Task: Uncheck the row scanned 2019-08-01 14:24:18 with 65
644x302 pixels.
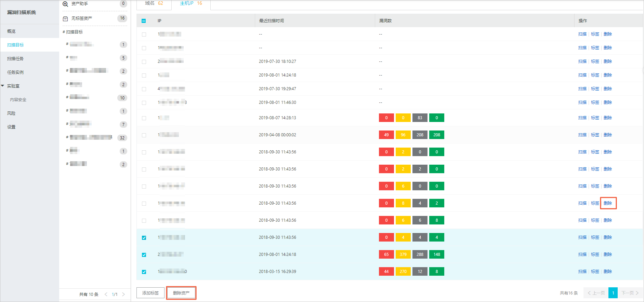Action: (x=144, y=255)
